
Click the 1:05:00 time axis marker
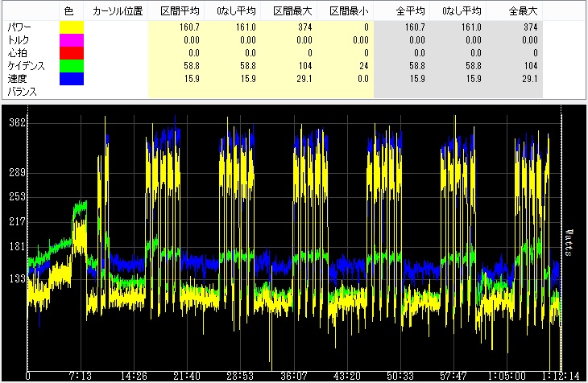click(507, 376)
